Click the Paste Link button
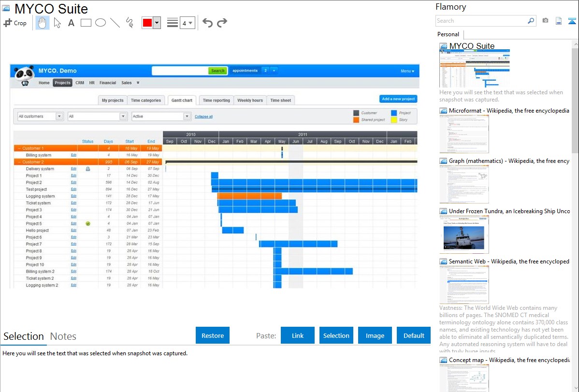Viewport: 579px width, 392px height. pos(298,335)
